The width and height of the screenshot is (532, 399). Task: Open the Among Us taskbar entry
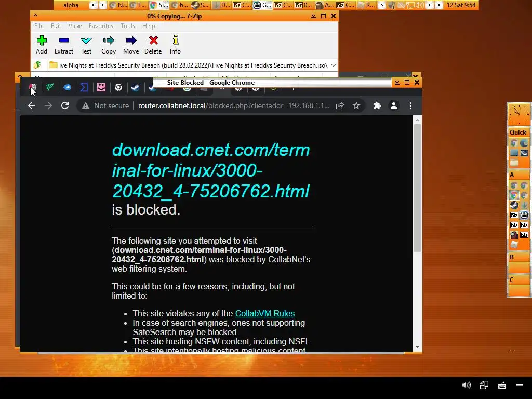tap(324, 5)
